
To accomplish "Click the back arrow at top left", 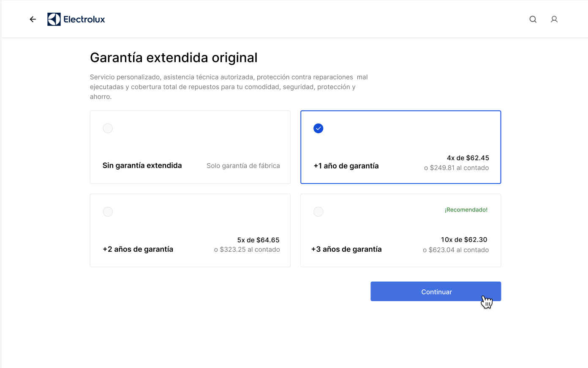I will (33, 19).
